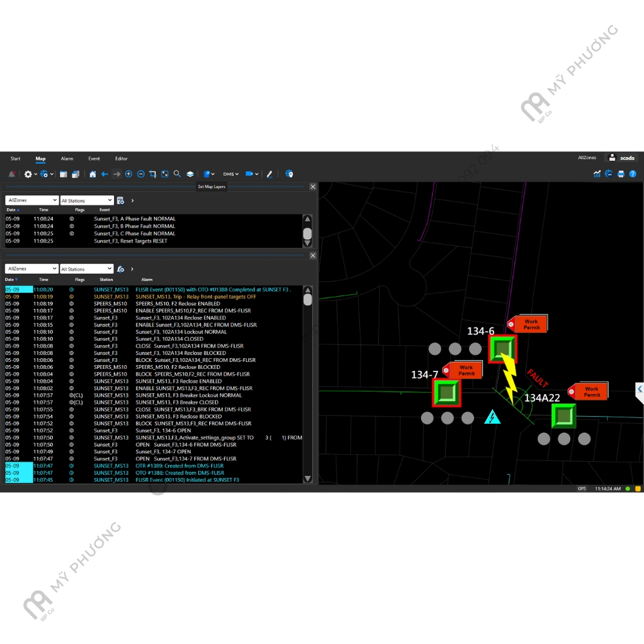This screenshot has height=644, width=644.
Task: Open All Stations dropdown in alarm panel
Action: click(86, 269)
